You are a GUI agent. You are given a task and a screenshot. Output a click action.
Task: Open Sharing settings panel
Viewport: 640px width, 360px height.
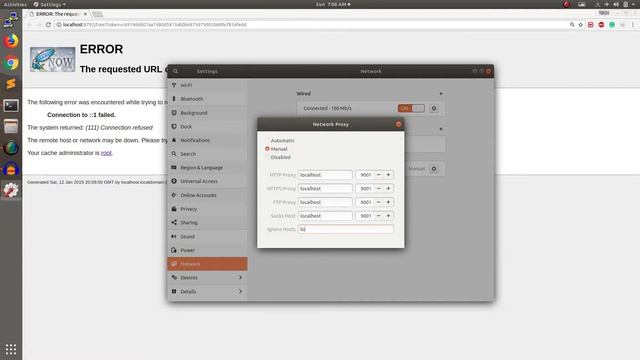pyautogui.click(x=207, y=222)
